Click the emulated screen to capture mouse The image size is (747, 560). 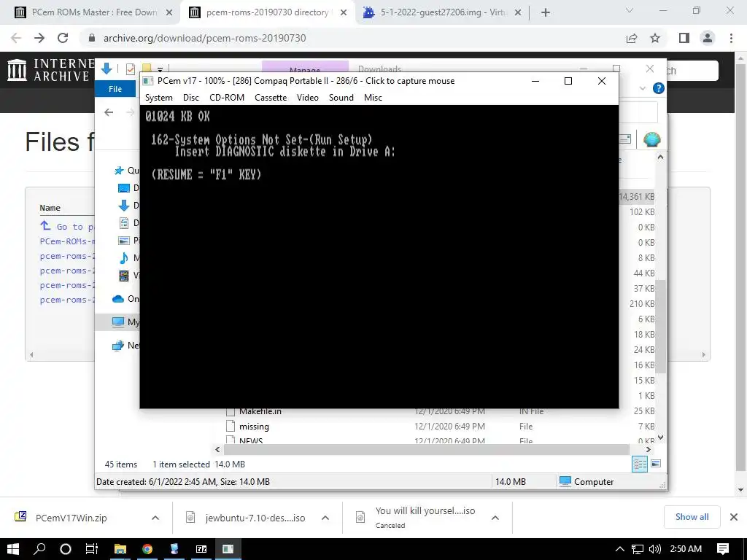379,257
